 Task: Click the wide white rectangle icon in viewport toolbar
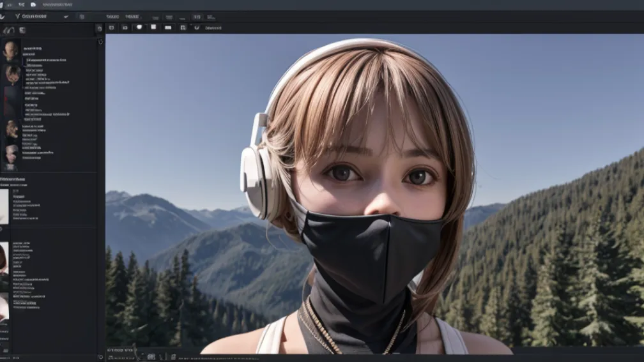coord(168,28)
